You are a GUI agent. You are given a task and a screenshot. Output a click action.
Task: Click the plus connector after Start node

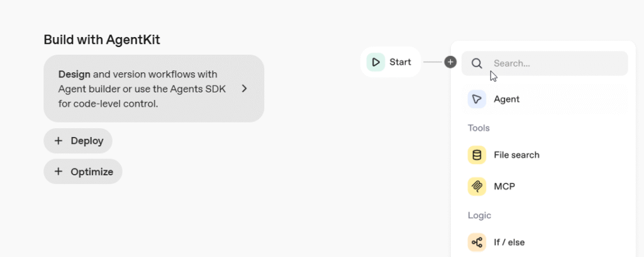[450, 62]
